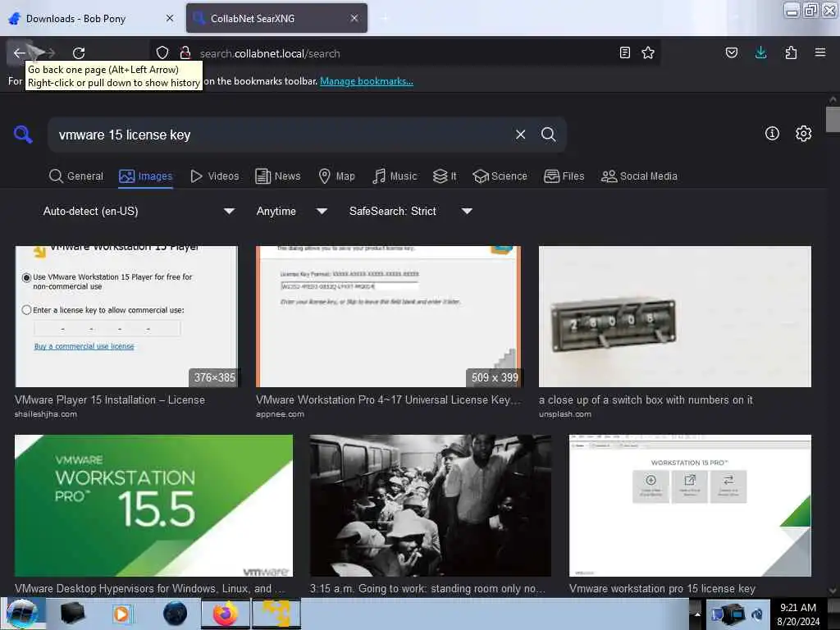Expand the Auto-detect (en-US) language dropdown
Viewport: 840px width, 630px height.
point(138,211)
